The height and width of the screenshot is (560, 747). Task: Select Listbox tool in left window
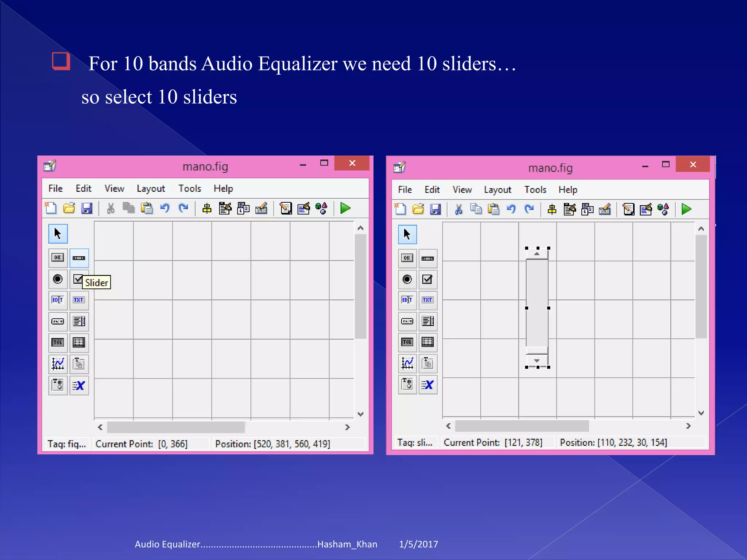pyautogui.click(x=79, y=321)
